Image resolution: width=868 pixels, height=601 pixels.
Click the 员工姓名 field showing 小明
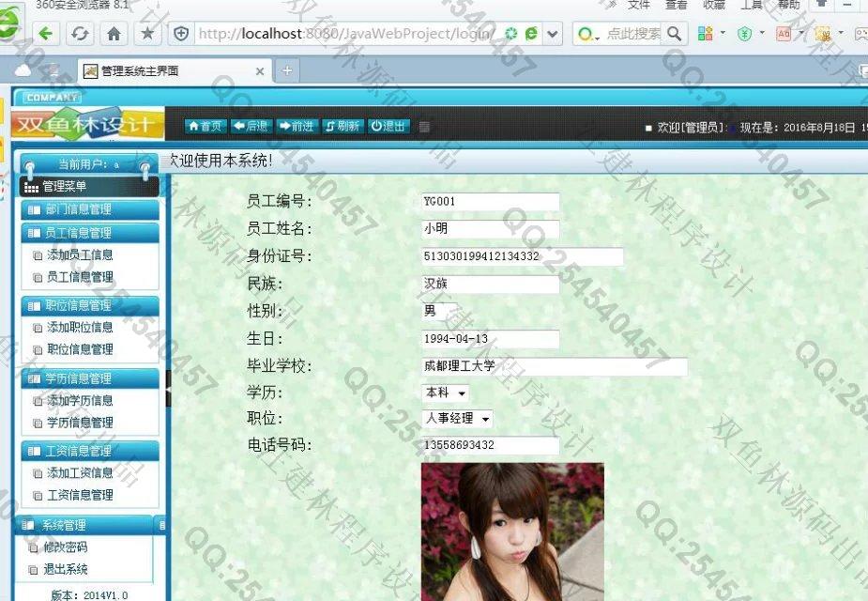[491, 229]
